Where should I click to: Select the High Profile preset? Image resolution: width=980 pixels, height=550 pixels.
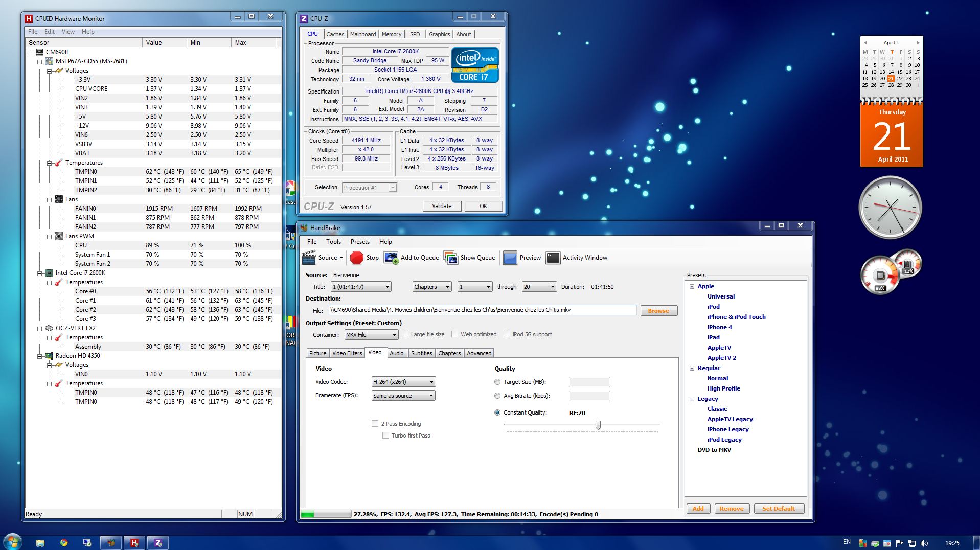point(723,388)
